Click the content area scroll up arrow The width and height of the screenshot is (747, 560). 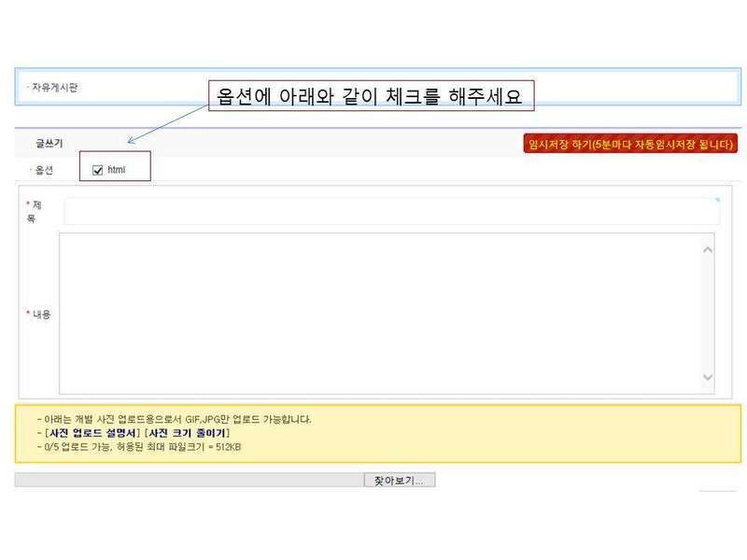[x=708, y=249]
